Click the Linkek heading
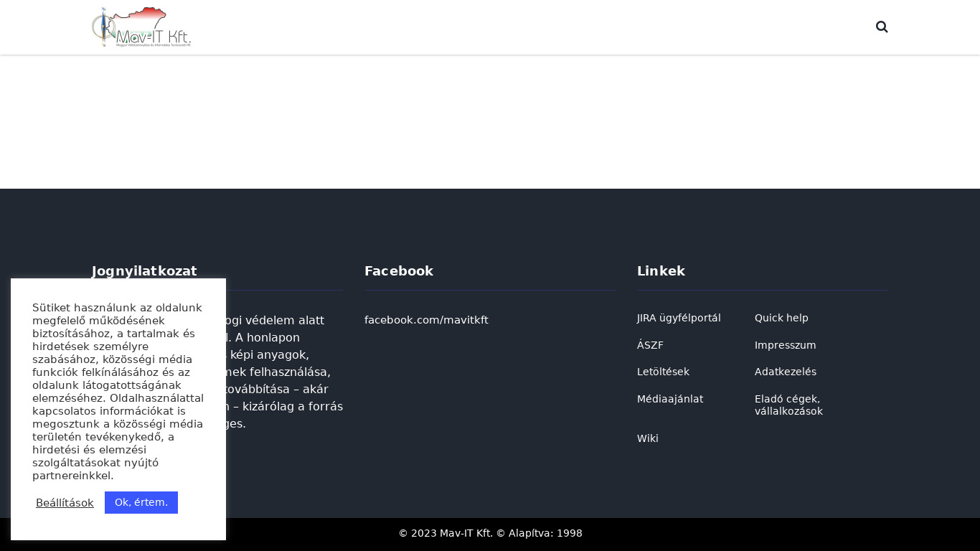This screenshot has width=980, height=551. pos(661,271)
